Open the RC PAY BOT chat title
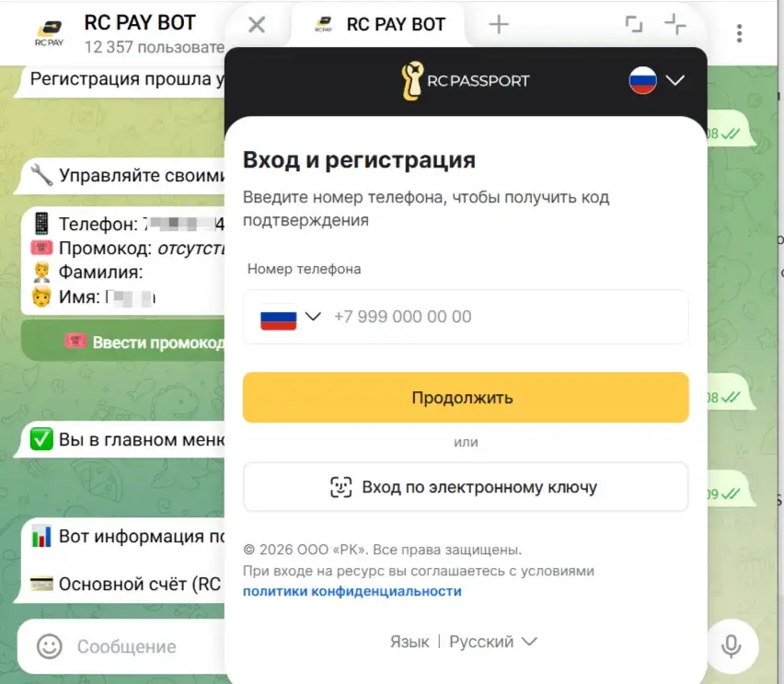784x684 pixels. pyautogui.click(x=140, y=22)
